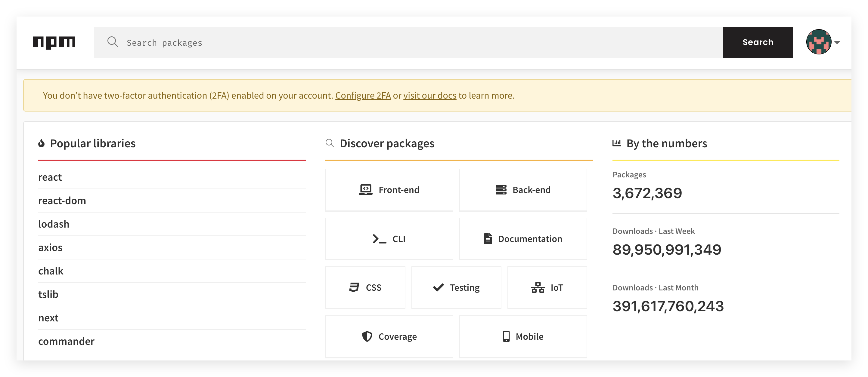Screen dimensions: 868x377
Task: Click the Back-end server icon
Action: (501, 190)
